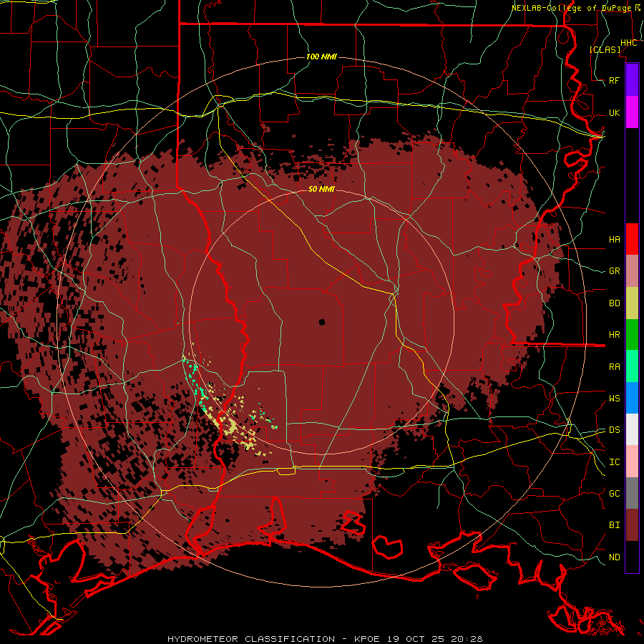
Task: Click the HR legend label
Action: [x=614, y=335]
